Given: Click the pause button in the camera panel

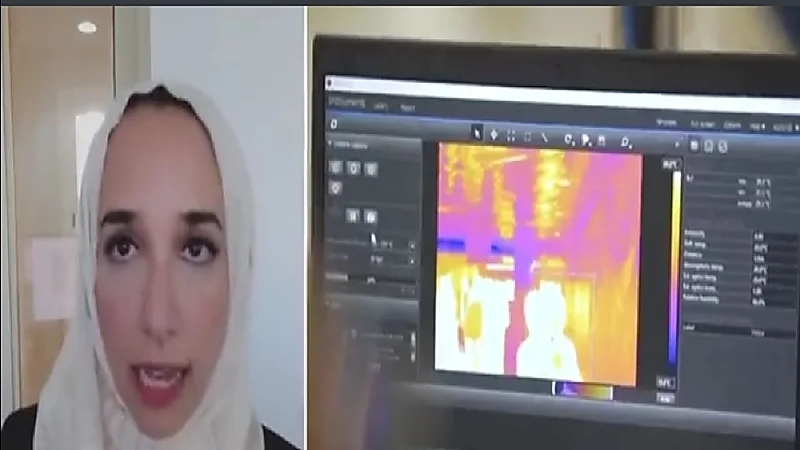Looking at the screenshot, I should pyautogui.click(x=352, y=215).
